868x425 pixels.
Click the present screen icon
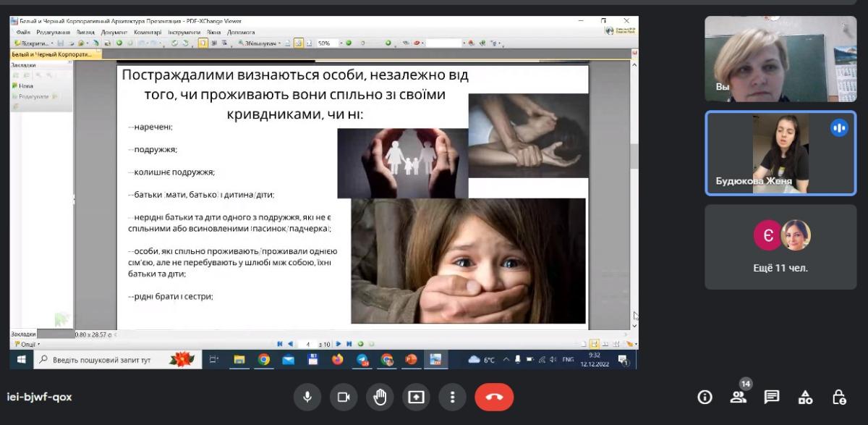(x=416, y=397)
